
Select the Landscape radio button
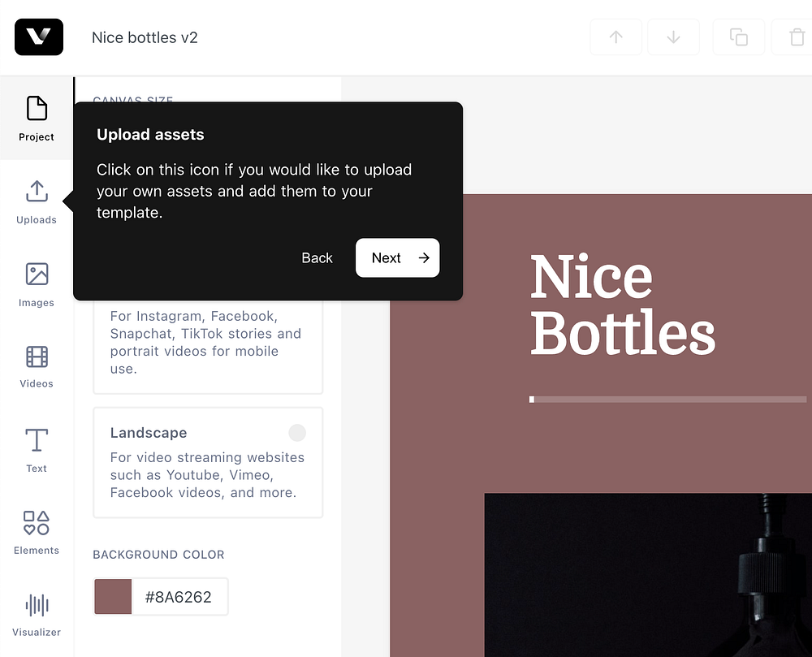click(297, 432)
